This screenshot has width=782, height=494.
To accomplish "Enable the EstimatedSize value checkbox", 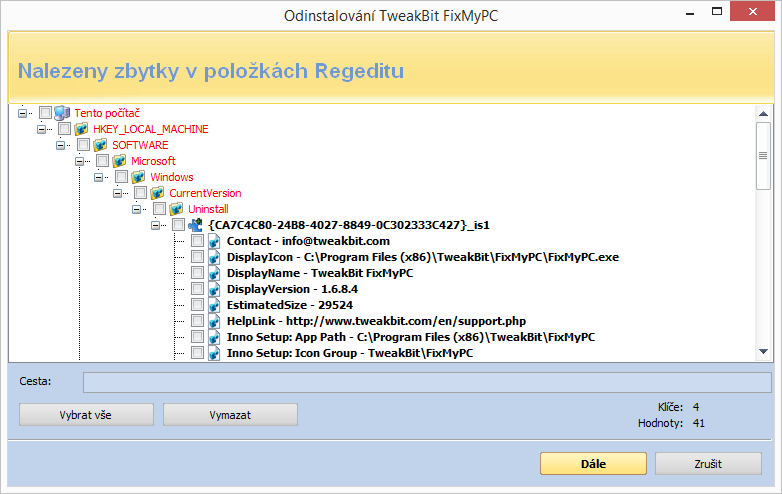I will pyautogui.click(x=197, y=305).
